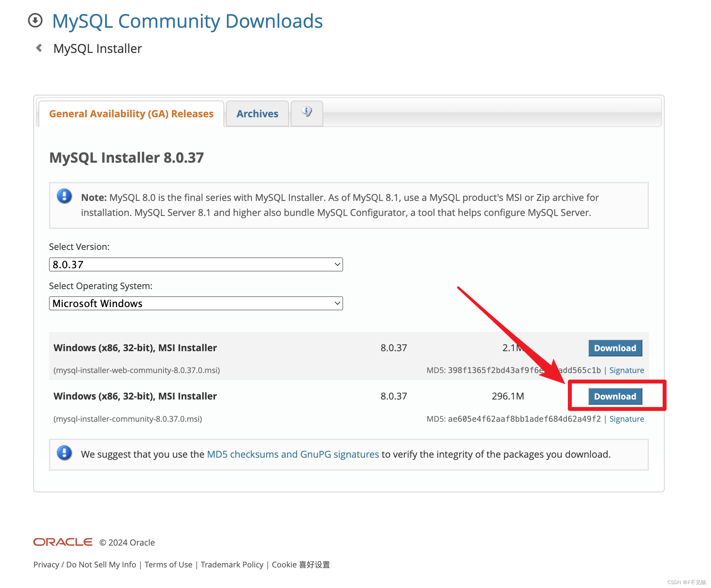
Task: Open Signature link for web installer MD5
Action: pyautogui.click(x=626, y=370)
